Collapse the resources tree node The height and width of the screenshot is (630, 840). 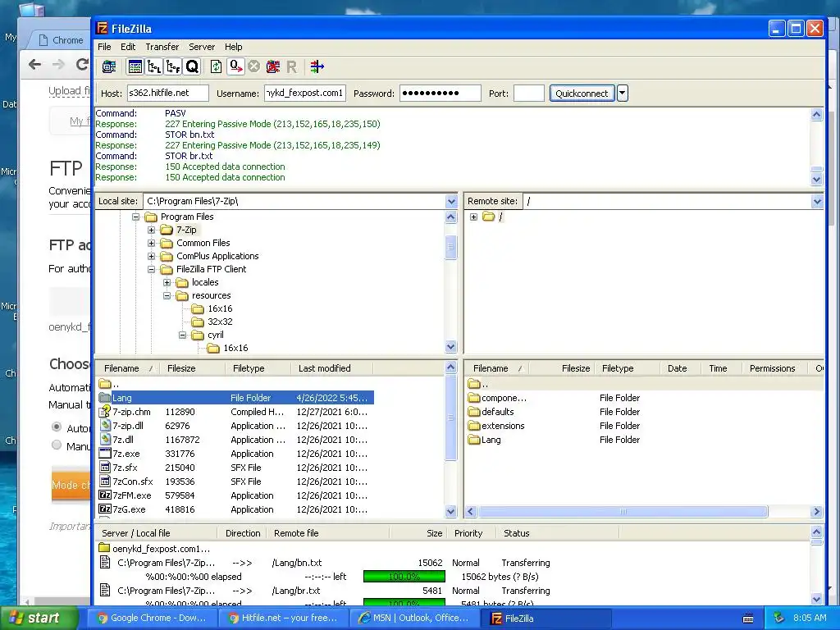(x=167, y=295)
